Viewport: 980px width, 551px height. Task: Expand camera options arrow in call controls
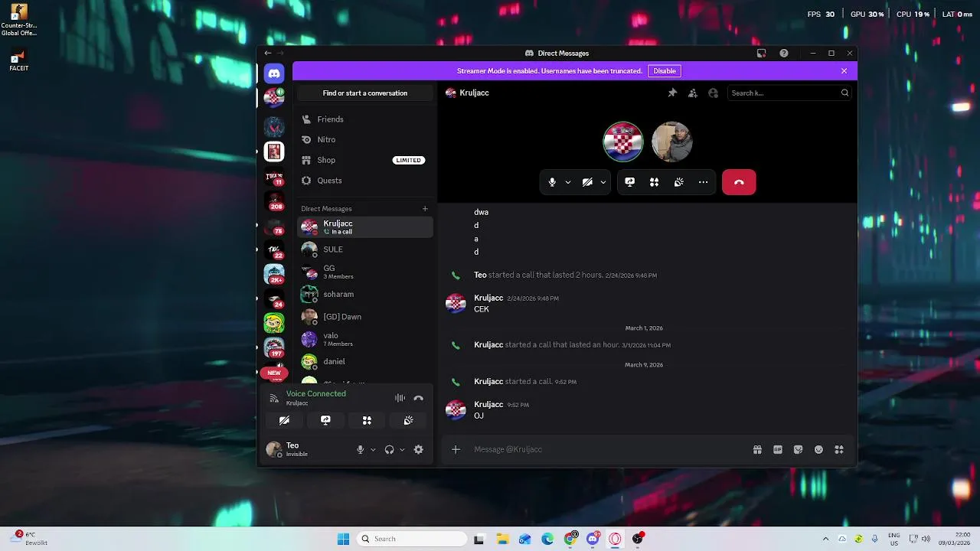(x=603, y=182)
